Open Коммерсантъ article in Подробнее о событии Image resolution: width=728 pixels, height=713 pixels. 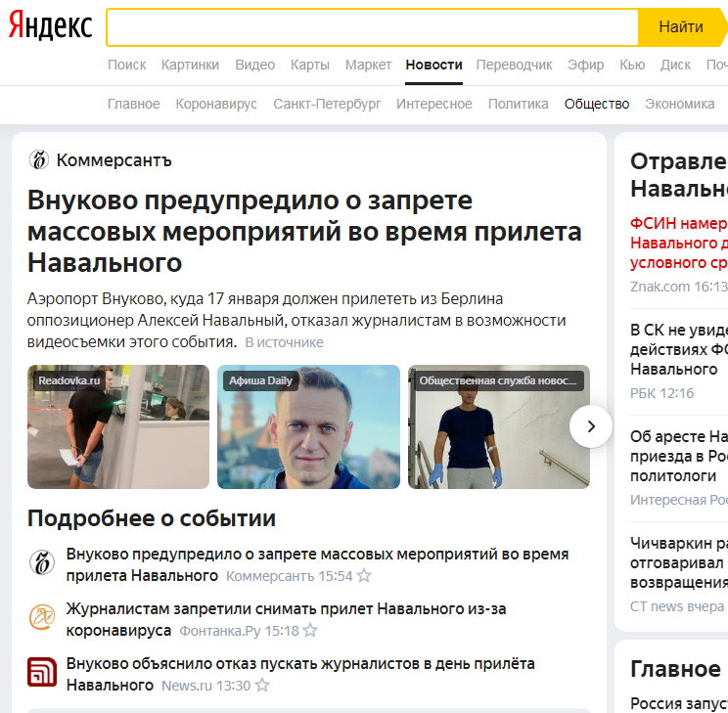tap(317, 564)
